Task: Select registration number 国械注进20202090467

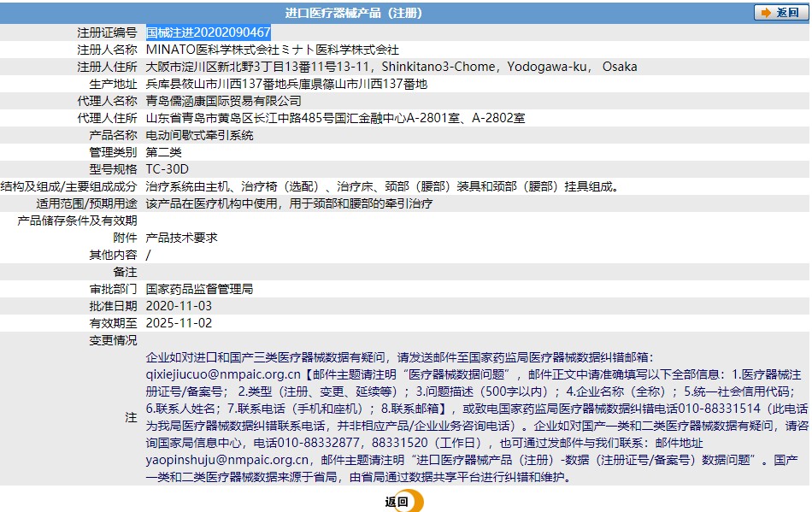Action: coord(209,32)
